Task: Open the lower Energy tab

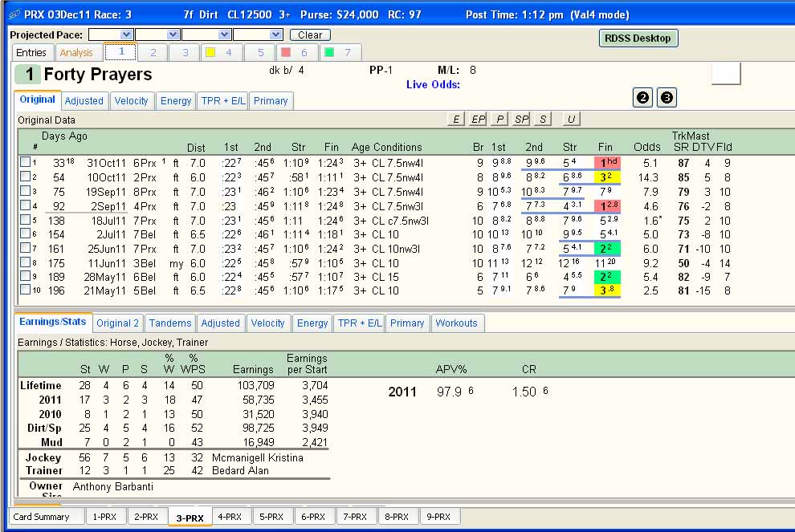Action: coord(312,323)
